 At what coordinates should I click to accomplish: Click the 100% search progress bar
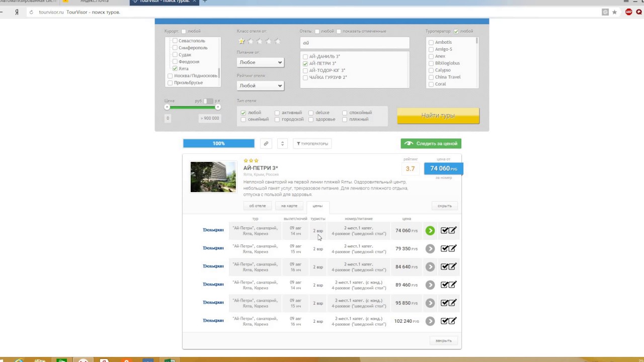click(x=219, y=144)
